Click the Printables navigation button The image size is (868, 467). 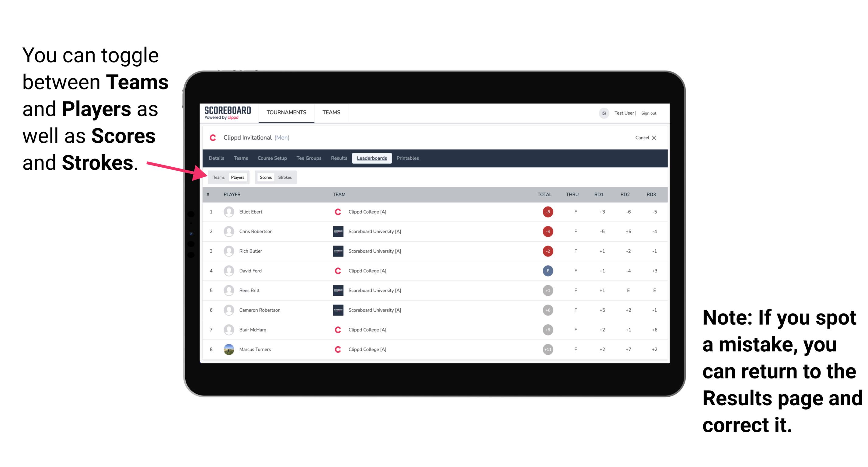coord(408,158)
